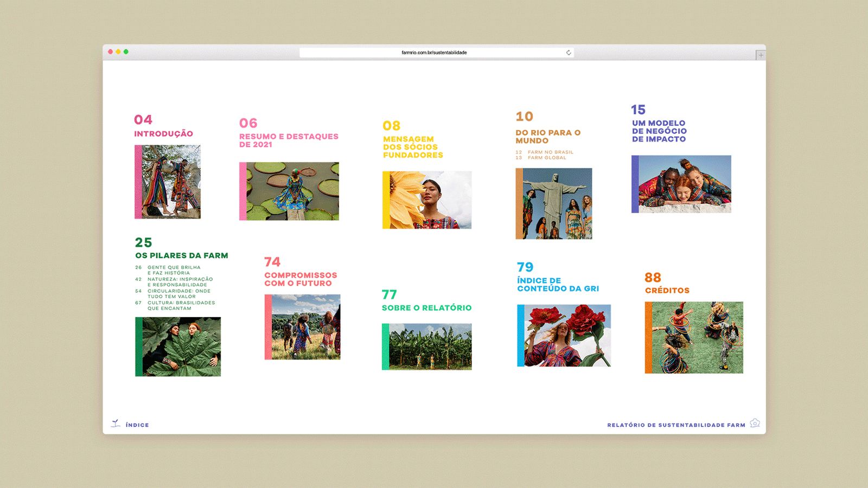
Task: Open Um Modelo de Negócio de Impacto heading
Action: point(659,131)
